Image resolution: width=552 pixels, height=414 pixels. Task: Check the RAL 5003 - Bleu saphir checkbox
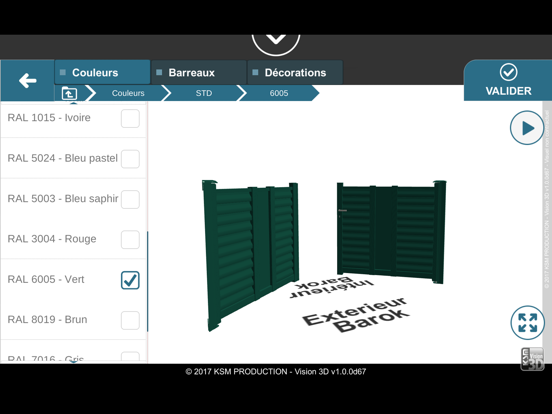coord(130,199)
